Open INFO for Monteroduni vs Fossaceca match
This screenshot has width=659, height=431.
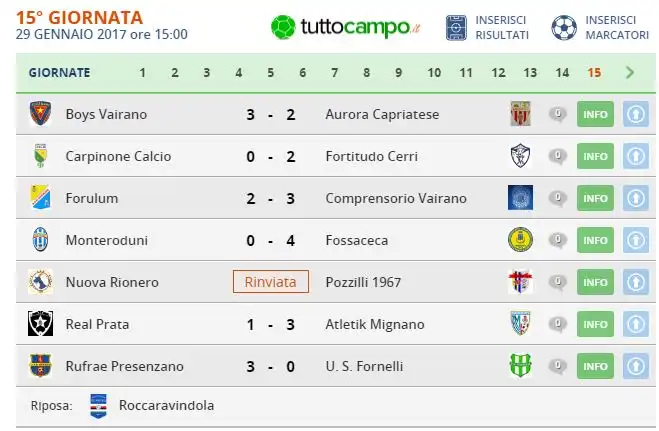(x=595, y=240)
